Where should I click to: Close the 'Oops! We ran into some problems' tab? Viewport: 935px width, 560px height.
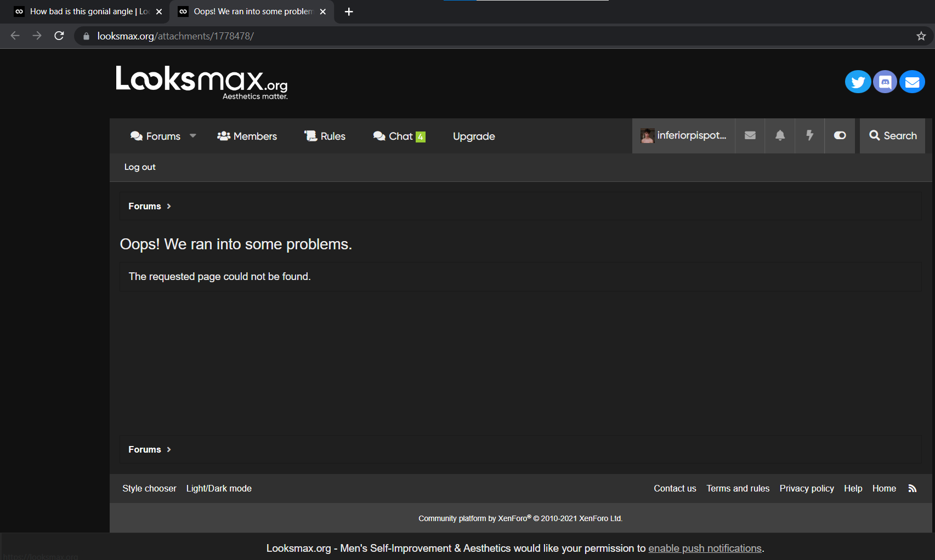pos(323,12)
